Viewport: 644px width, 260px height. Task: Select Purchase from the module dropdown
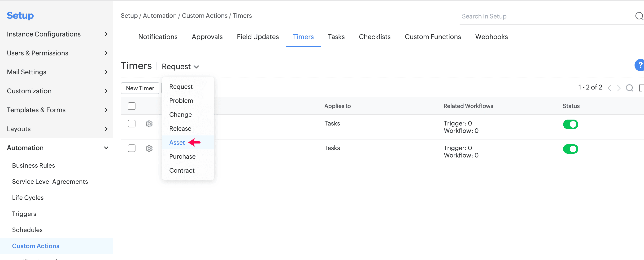pyautogui.click(x=182, y=157)
